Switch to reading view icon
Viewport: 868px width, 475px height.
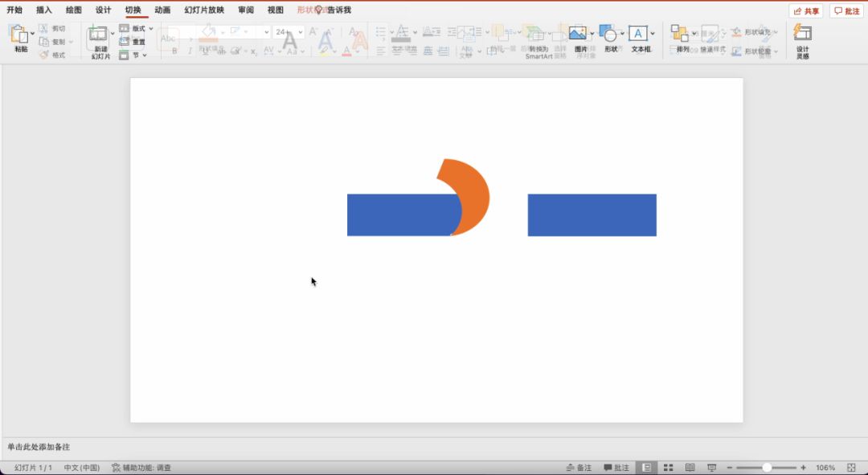pos(690,468)
